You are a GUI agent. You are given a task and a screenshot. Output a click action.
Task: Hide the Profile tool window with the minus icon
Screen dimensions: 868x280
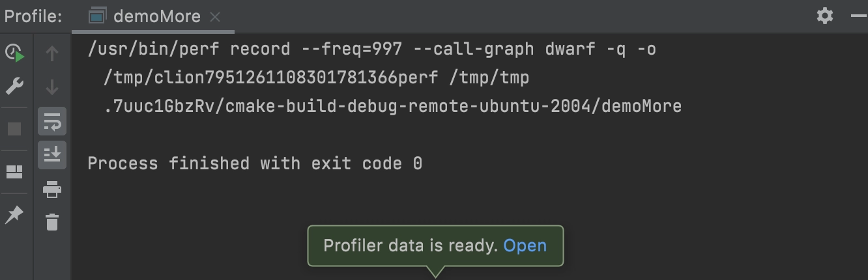859,16
